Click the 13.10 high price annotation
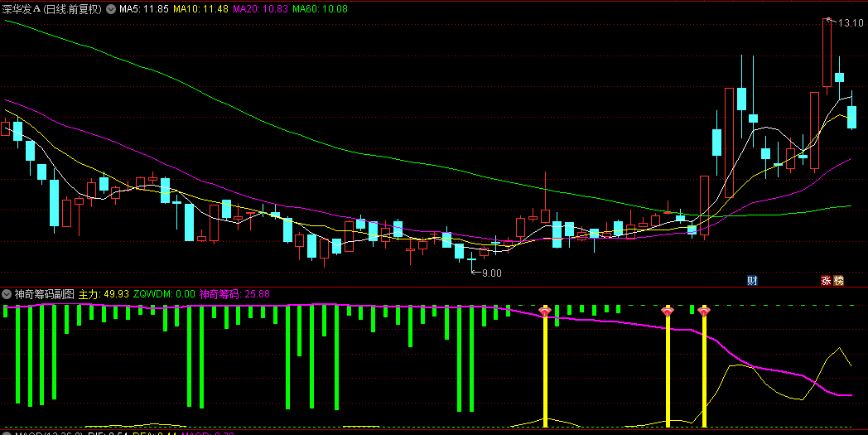 pyautogui.click(x=851, y=23)
